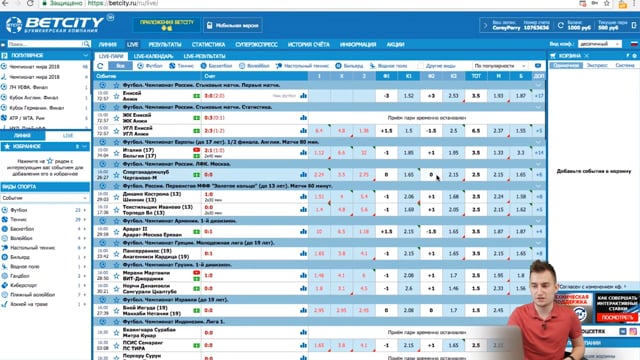Refresh the live events list

pos(100,66)
